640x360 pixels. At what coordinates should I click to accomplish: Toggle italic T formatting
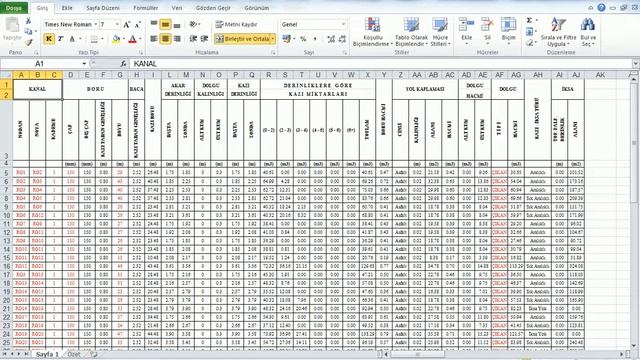(x=60, y=39)
